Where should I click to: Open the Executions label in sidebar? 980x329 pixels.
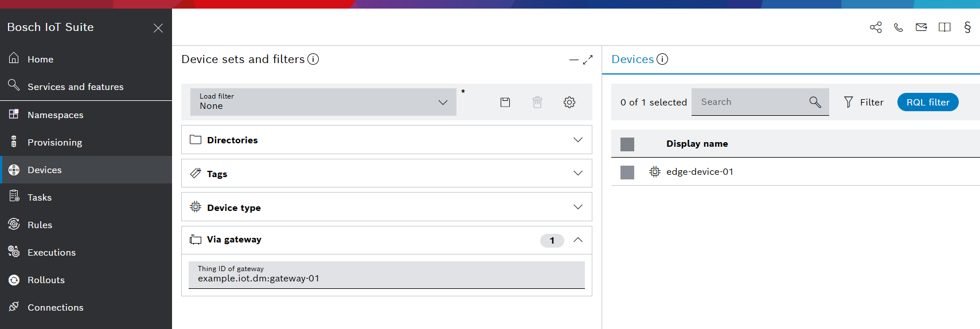(52, 253)
